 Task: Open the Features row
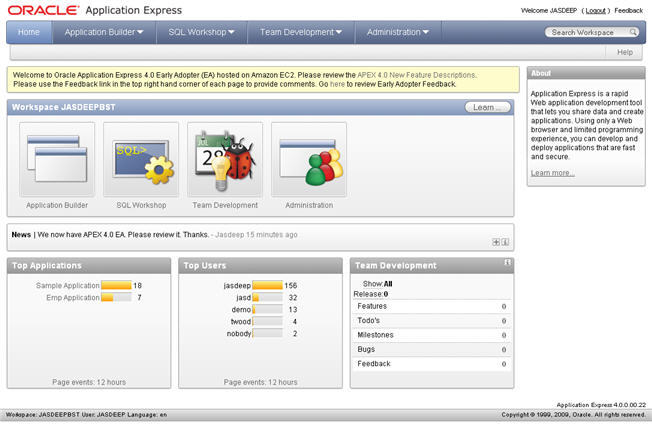click(x=431, y=306)
